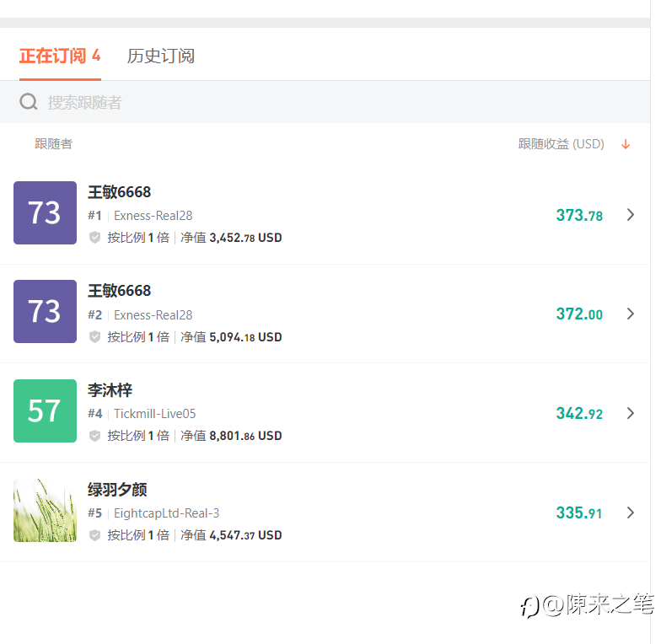Open follower name 李沐梓
The width and height of the screenshot is (661, 644).
(x=110, y=390)
